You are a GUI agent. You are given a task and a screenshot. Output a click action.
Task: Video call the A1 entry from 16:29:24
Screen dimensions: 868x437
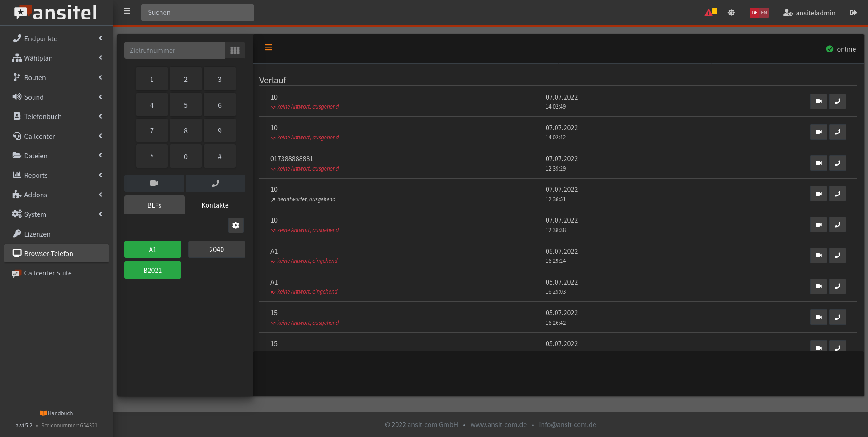[818, 256]
